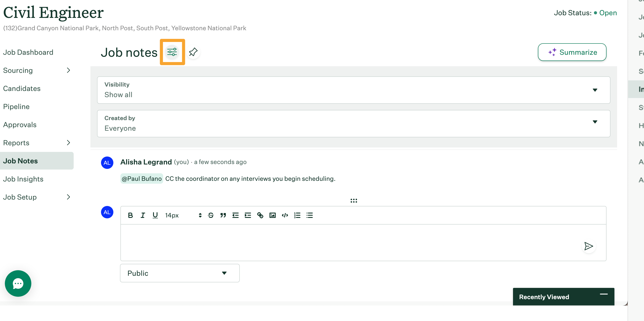Toggle bold text formatting
Screen dimensions: 644x321
click(x=130, y=215)
